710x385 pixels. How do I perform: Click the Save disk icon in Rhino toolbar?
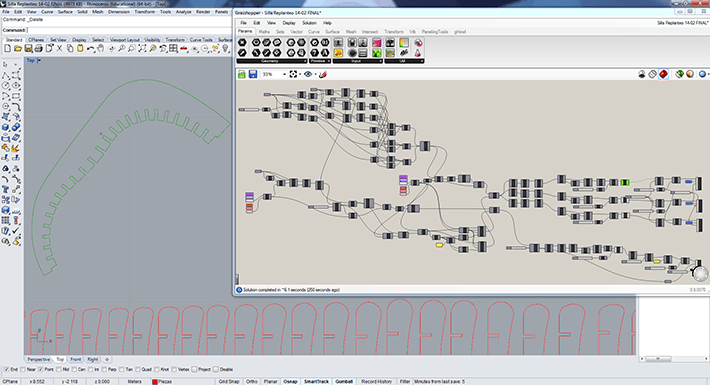pyautogui.click(x=28, y=48)
